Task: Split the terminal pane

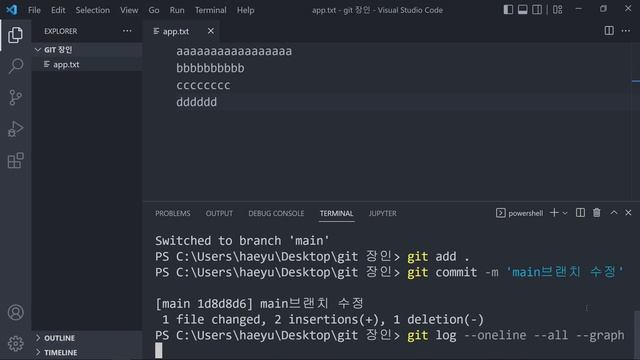Action: [580, 213]
